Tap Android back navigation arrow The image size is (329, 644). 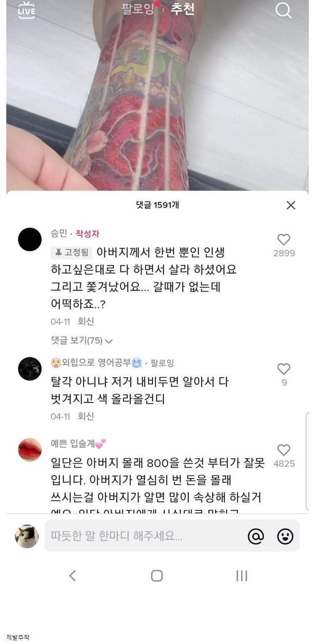[72, 576]
